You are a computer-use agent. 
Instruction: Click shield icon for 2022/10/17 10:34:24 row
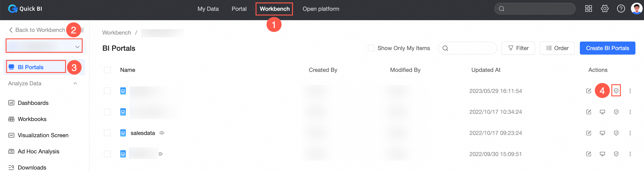(x=616, y=112)
